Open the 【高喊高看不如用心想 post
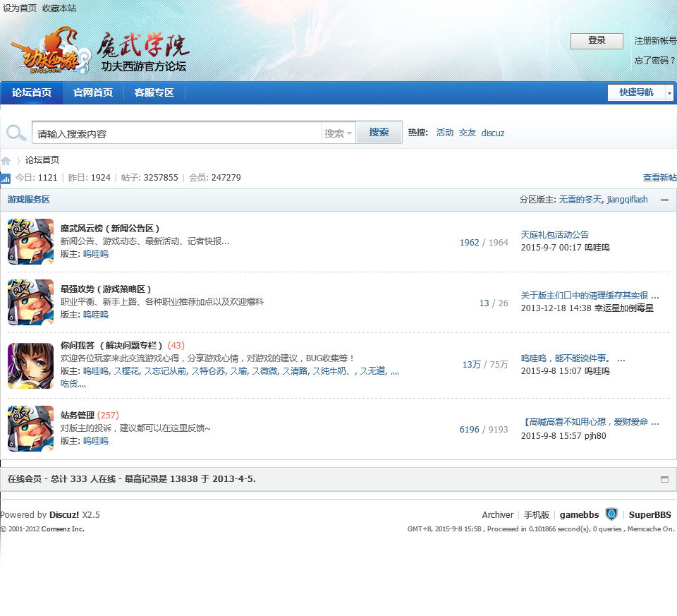The image size is (677, 616). click(x=590, y=422)
